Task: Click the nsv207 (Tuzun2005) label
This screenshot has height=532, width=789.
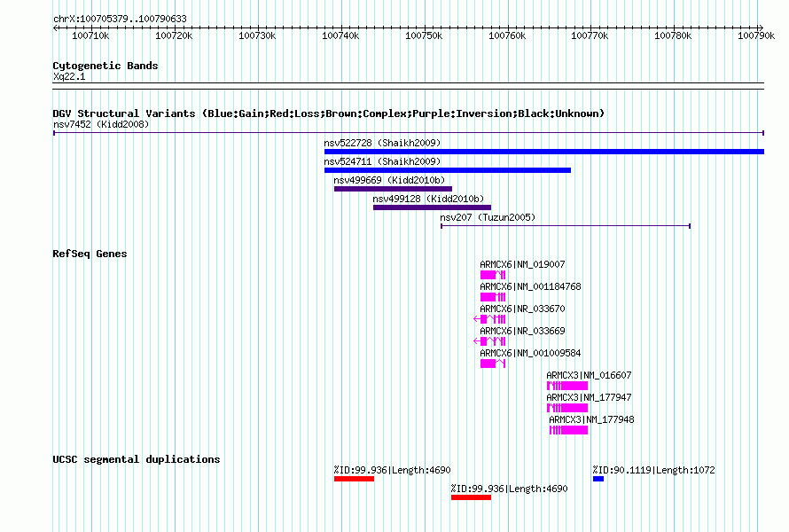Action: click(x=488, y=217)
